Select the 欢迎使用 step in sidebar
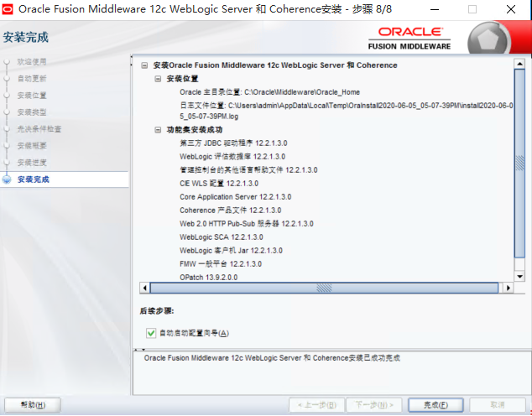532x416 pixels. click(x=32, y=62)
